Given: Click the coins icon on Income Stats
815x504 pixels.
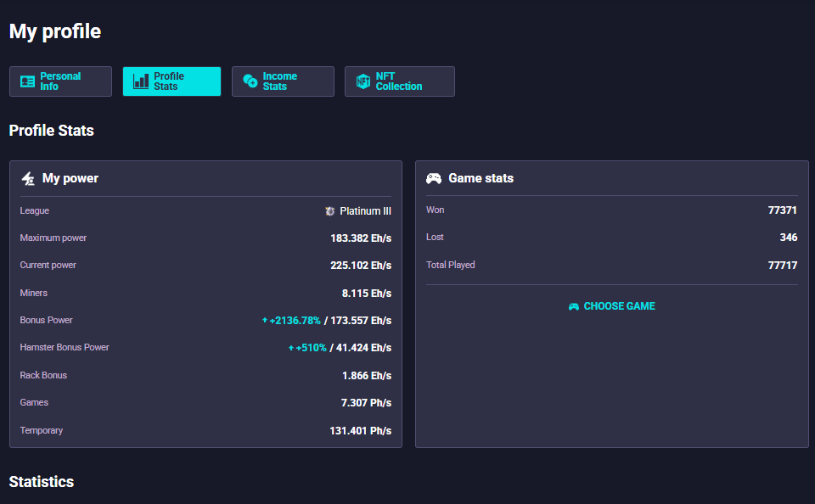Looking at the screenshot, I should click(250, 81).
